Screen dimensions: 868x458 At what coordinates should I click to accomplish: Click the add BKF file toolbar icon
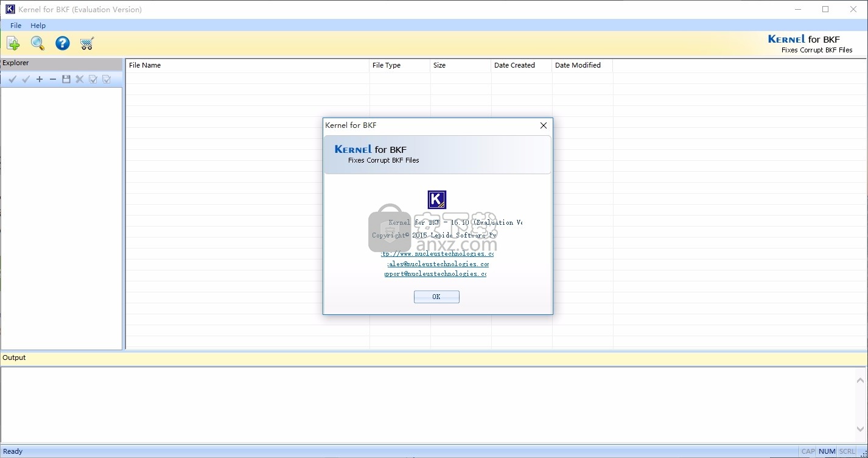click(13, 43)
